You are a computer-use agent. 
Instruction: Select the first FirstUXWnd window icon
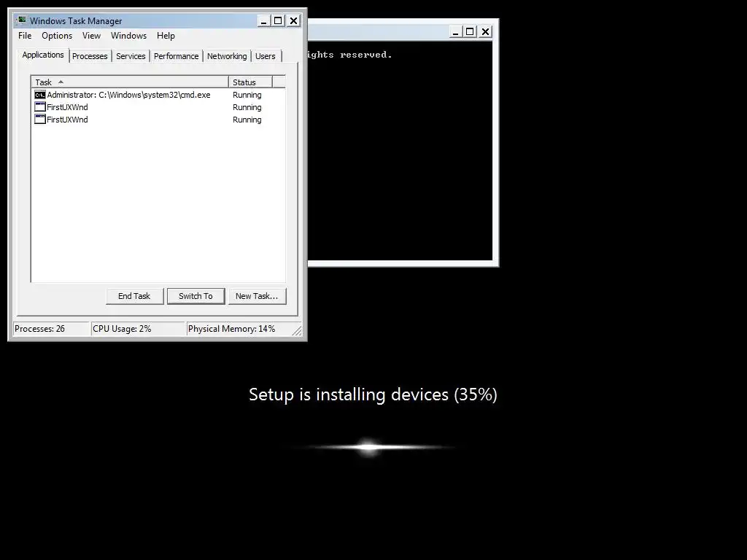(x=40, y=107)
